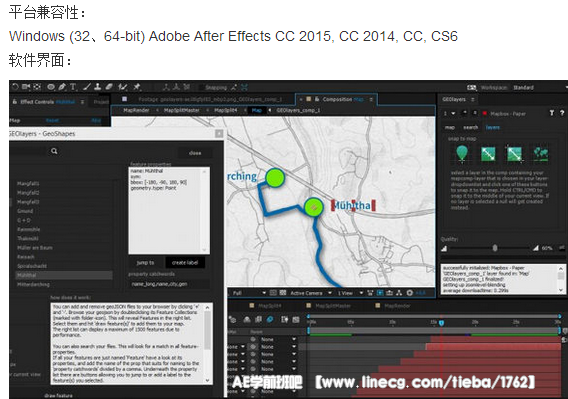Choose the Eraser tool
This screenshot has height=399, width=568.
(x=109, y=87)
